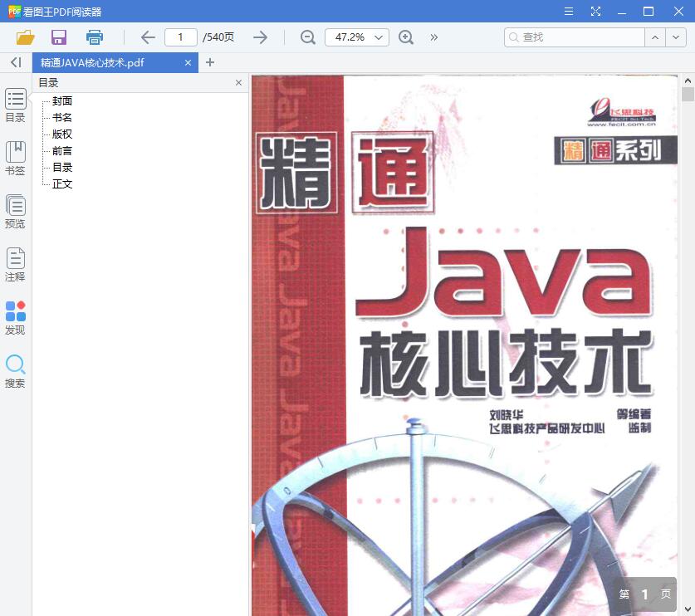Find the previous search result with the up arrow

(655, 37)
